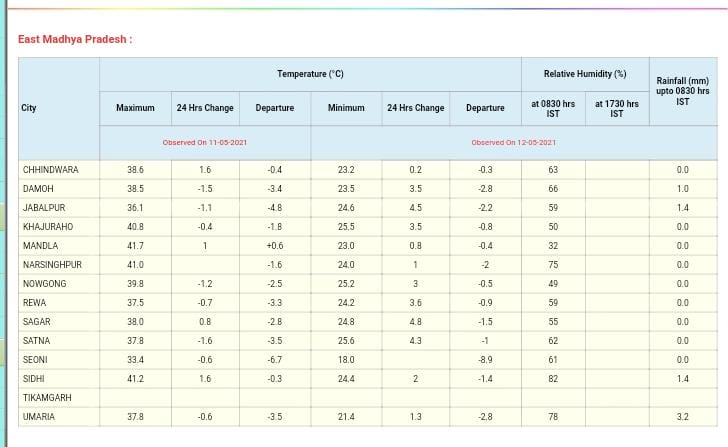Click the Minimum column header
Image resolution: width=728 pixels, height=447 pixels.
pos(346,108)
